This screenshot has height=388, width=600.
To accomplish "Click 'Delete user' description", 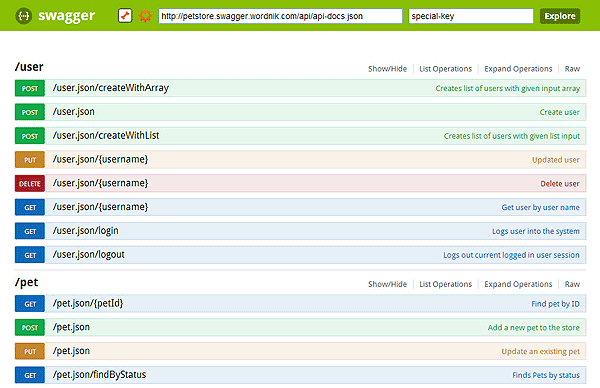I will click(x=560, y=184).
